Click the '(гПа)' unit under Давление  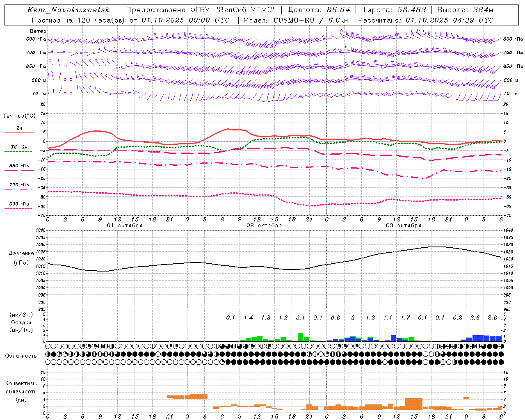tap(21, 262)
